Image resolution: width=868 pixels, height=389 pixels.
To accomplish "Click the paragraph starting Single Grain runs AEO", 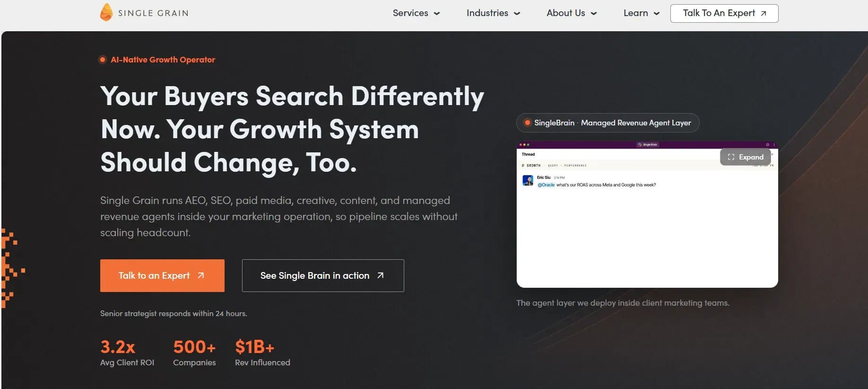I will tap(279, 216).
